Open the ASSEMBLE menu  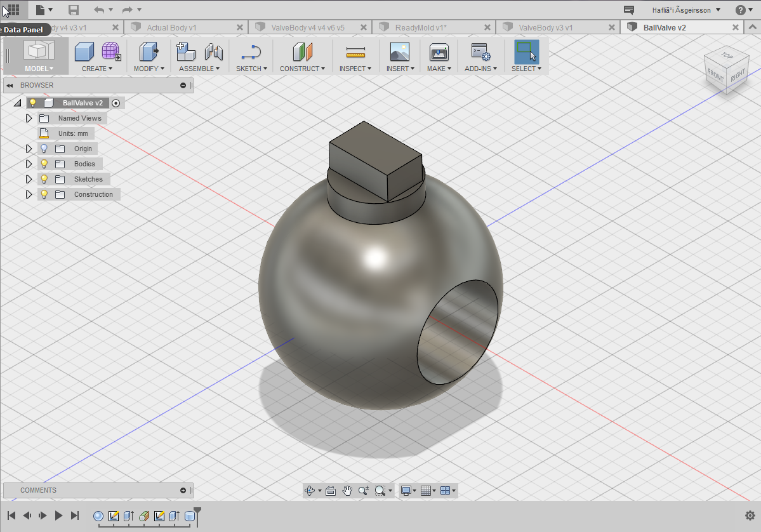[199, 69]
